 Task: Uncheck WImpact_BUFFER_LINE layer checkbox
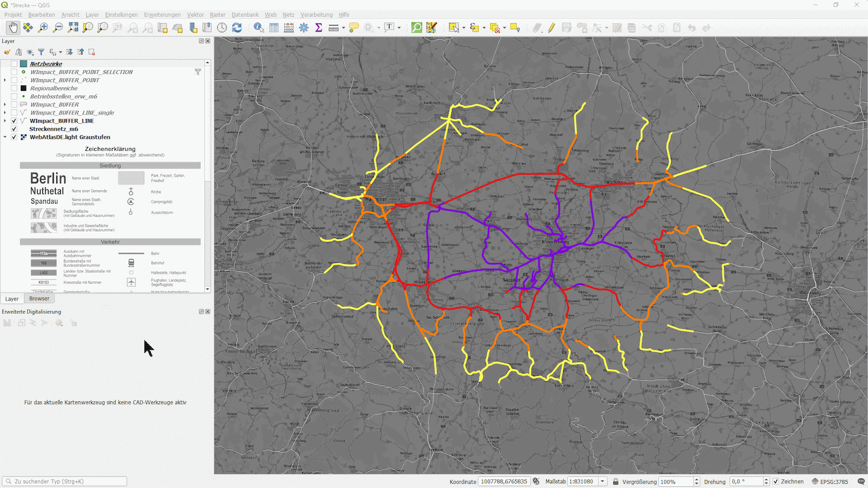pos(14,121)
